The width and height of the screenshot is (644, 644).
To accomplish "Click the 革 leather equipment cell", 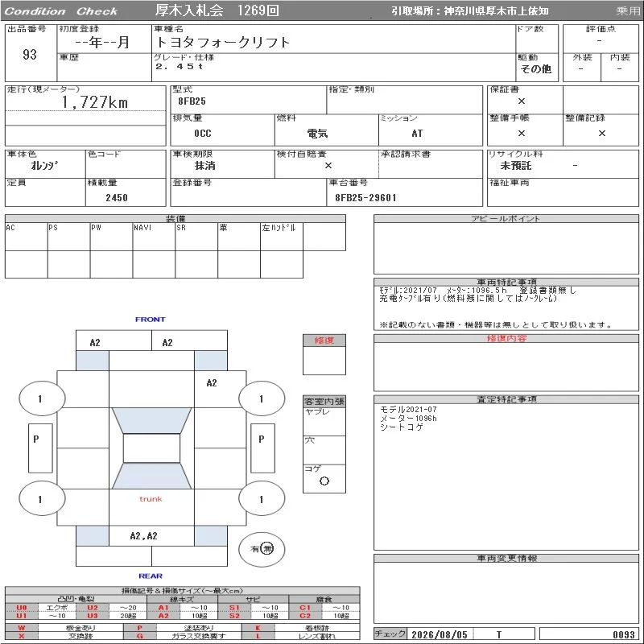I will pos(239,237).
